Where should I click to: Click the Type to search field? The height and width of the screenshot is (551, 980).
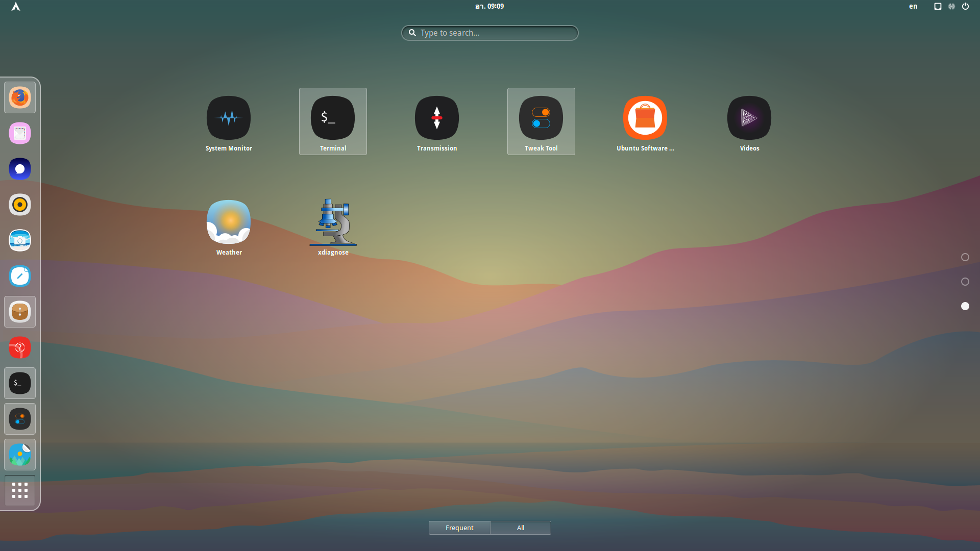(x=490, y=33)
